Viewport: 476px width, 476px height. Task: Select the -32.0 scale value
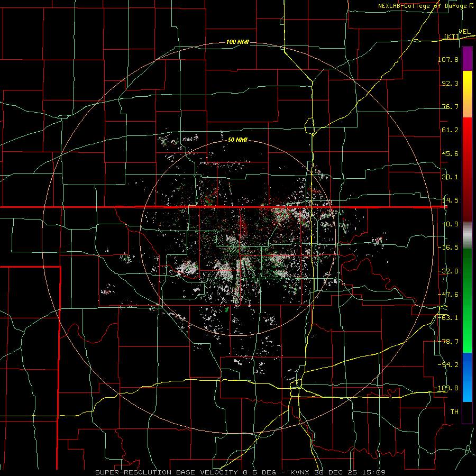point(448,271)
